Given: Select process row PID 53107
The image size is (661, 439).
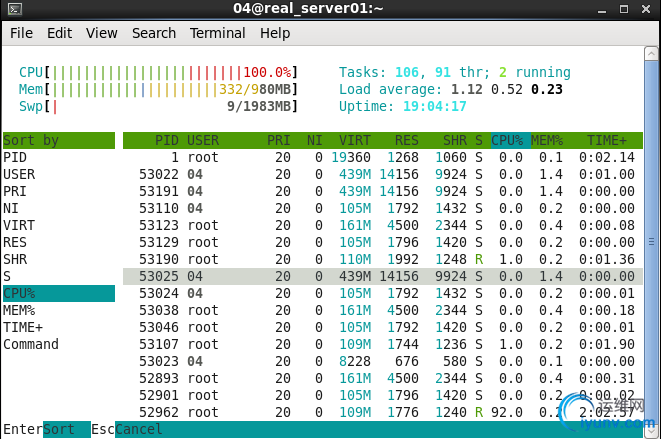Looking at the screenshot, I should pyautogui.click(x=383, y=345).
